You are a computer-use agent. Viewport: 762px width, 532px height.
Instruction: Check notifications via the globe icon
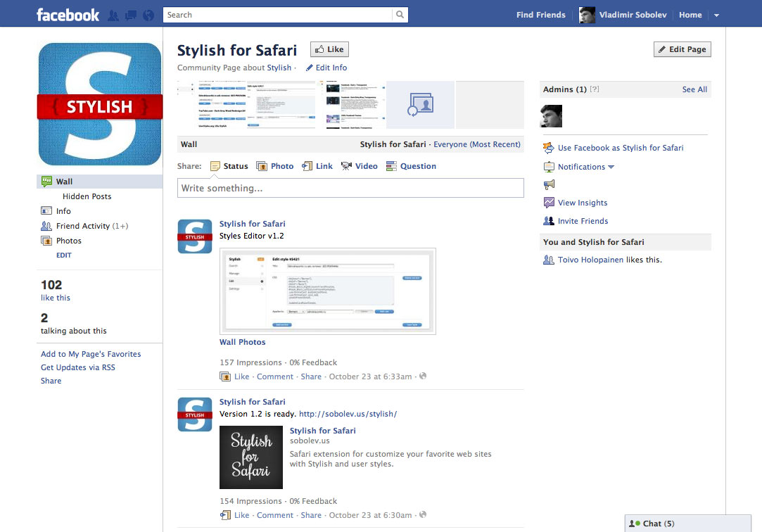coord(148,14)
